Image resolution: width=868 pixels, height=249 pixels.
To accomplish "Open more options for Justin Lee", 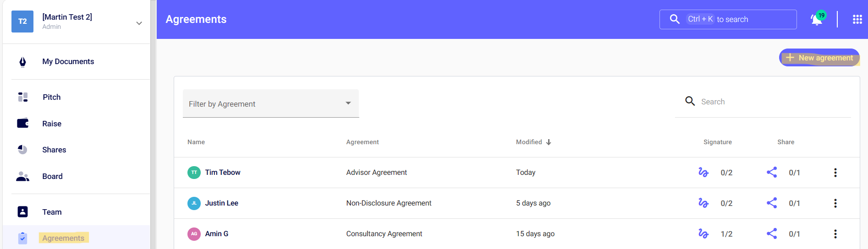I will pyautogui.click(x=835, y=203).
